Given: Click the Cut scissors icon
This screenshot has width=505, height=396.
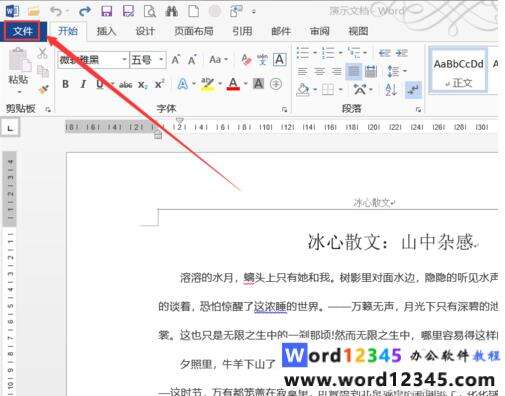Looking at the screenshot, I should [42, 53].
